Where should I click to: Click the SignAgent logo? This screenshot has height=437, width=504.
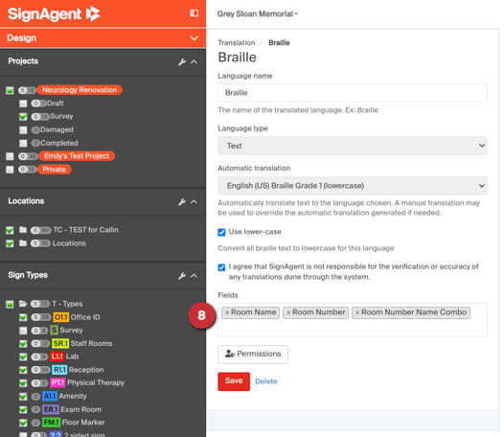click(x=54, y=13)
